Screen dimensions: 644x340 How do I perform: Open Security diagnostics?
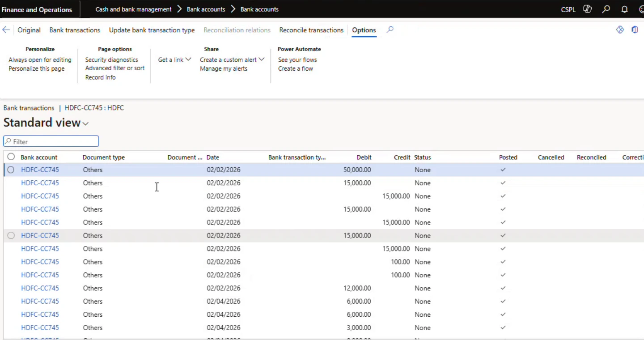[112, 59]
